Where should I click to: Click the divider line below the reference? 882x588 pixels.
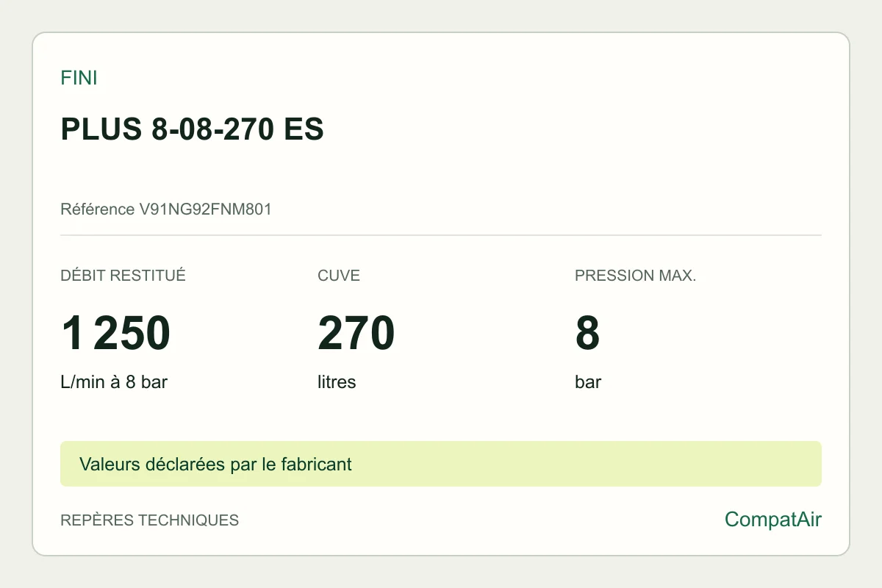tap(441, 235)
